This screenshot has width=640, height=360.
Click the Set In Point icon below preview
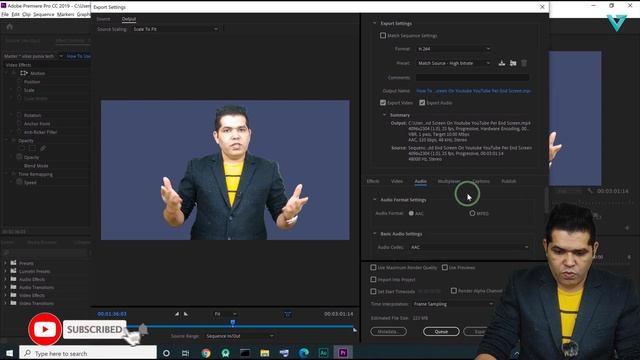177,314
